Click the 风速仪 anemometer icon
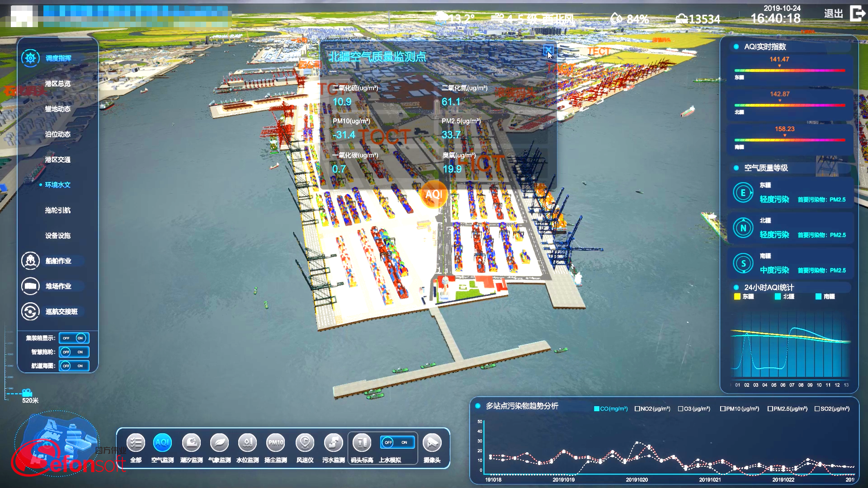 [x=305, y=443]
